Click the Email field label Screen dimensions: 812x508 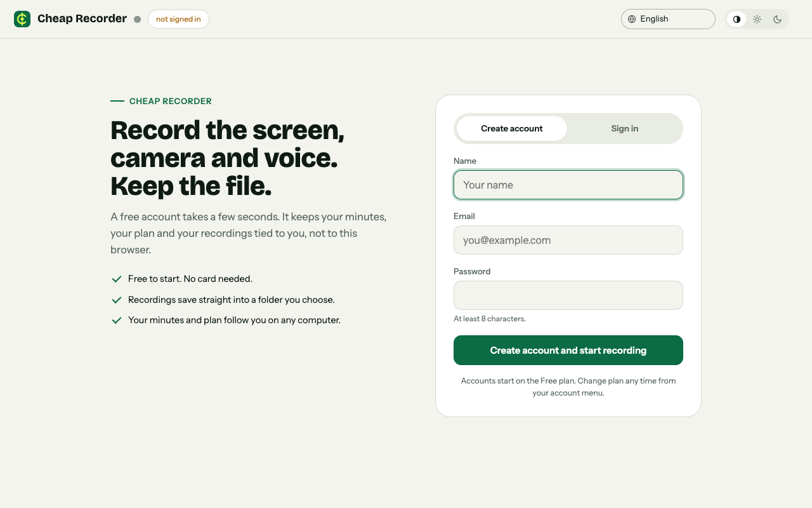(x=464, y=216)
